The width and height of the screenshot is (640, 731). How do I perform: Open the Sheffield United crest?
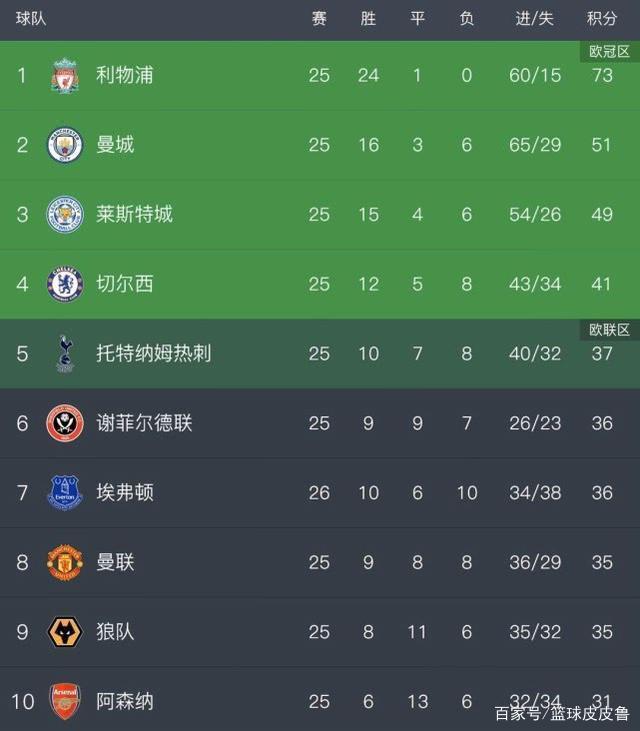point(65,423)
